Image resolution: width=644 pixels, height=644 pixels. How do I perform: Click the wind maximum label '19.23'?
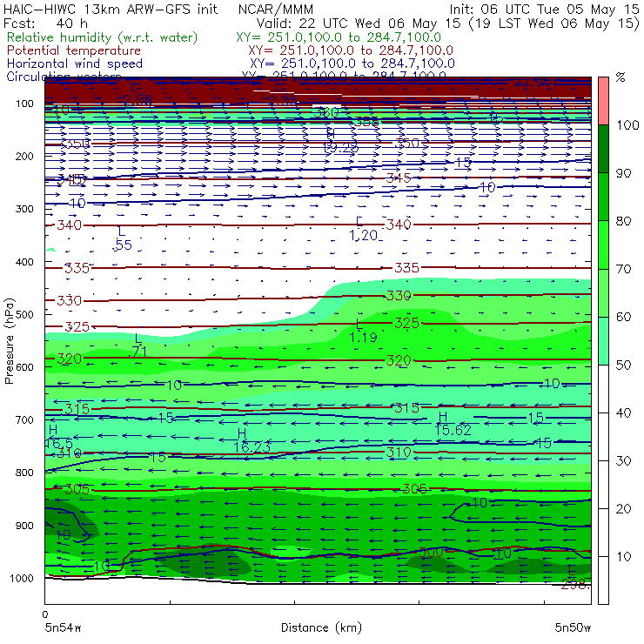[x=341, y=147]
